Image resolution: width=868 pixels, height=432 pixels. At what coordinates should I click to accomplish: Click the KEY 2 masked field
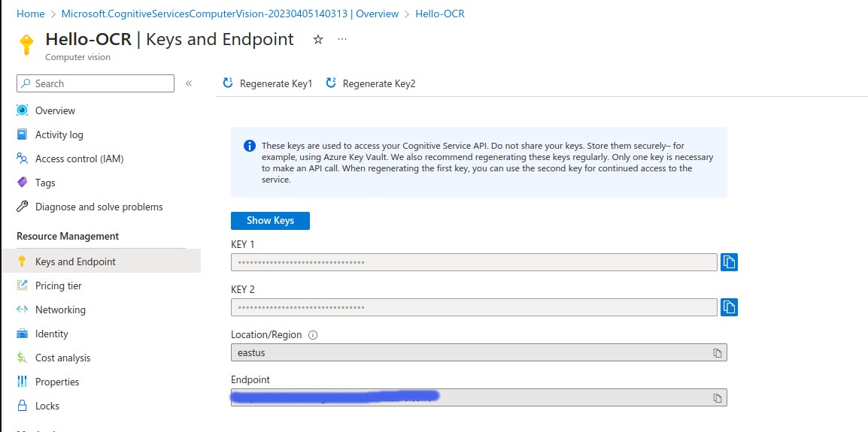coord(474,307)
